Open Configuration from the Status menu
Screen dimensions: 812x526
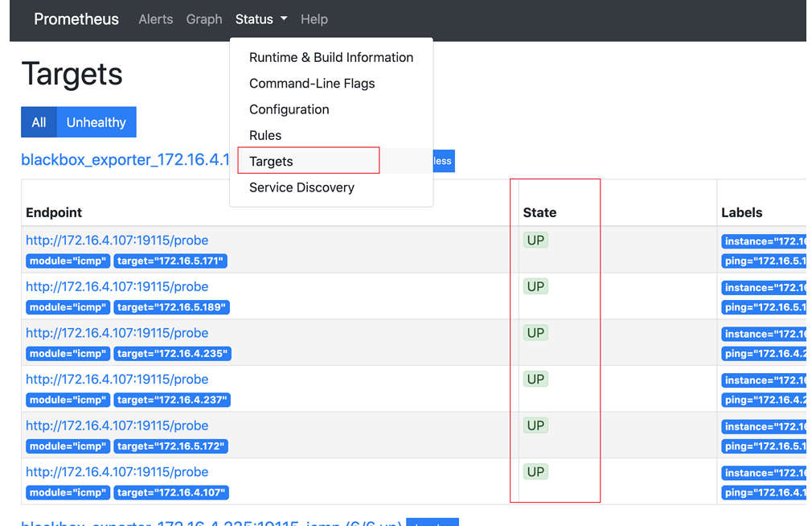pos(289,109)
